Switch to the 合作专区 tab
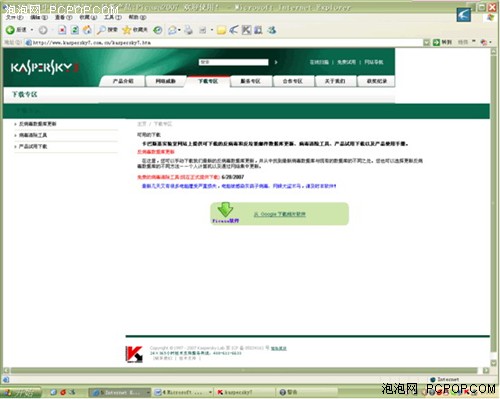The height and width of the screenshot is (399, 500). point(293,81)
